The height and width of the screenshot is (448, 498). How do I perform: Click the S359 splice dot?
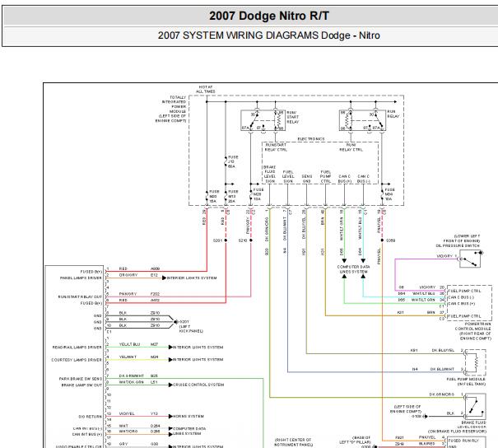[382, 240]
